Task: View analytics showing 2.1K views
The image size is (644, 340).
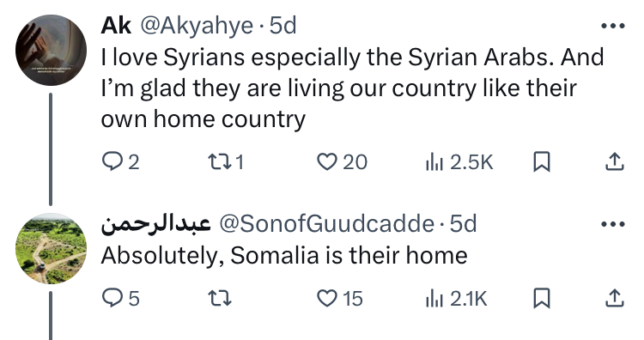Action: pyautogui.click(x=456, y=298)
